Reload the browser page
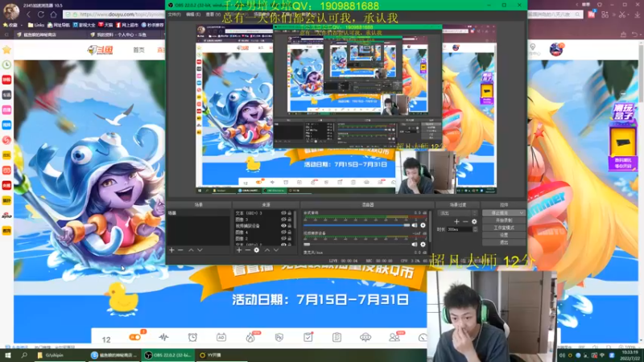 (41, 14)
